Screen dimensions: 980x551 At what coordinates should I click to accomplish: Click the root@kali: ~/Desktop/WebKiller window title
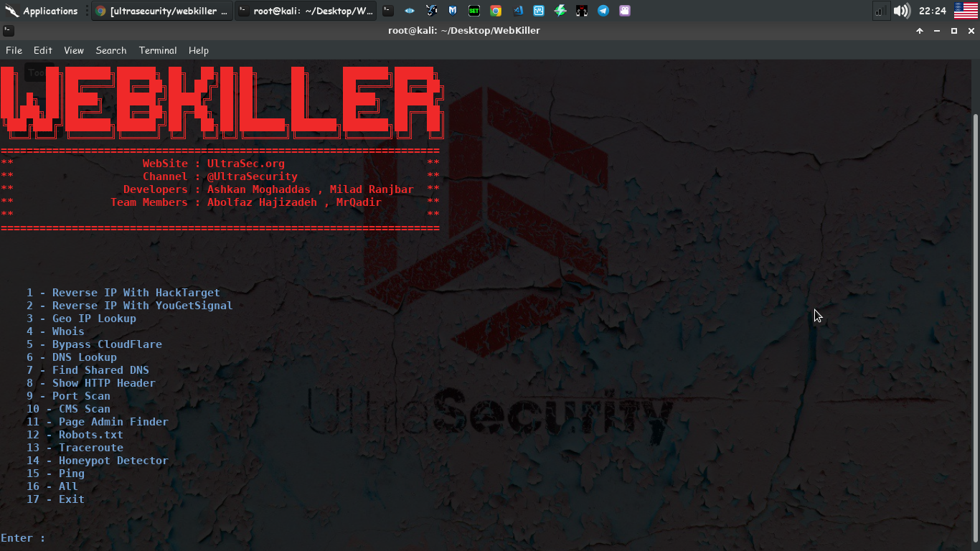pyautogui.click(x=464, y=31)
